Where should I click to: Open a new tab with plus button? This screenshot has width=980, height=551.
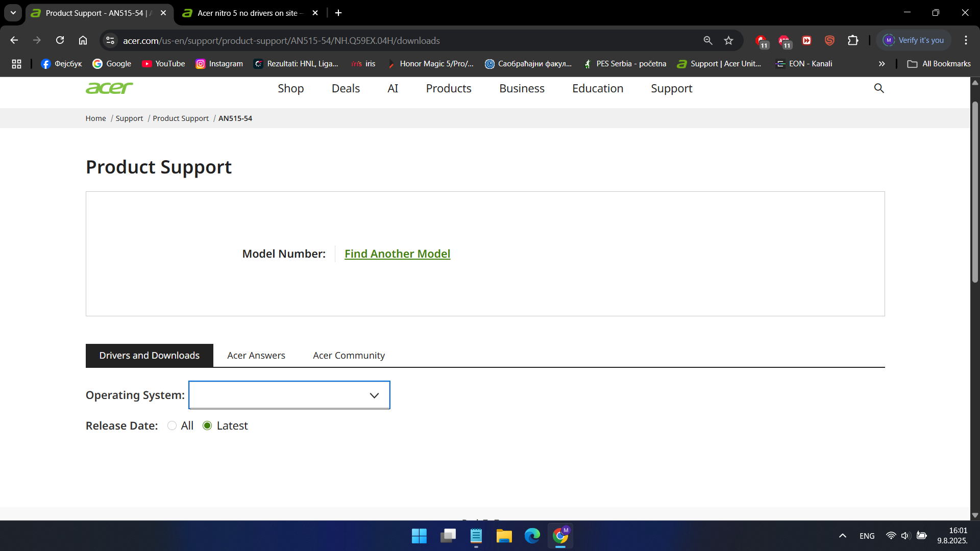click(338, 13)
